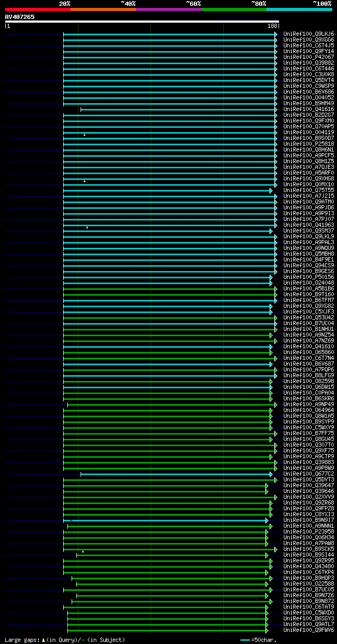Viewport: 337px width, 644px height.
Task: Click the UniRef100_Q9FXM0 label
Action: pyautogui.click(x=309, y=121)
